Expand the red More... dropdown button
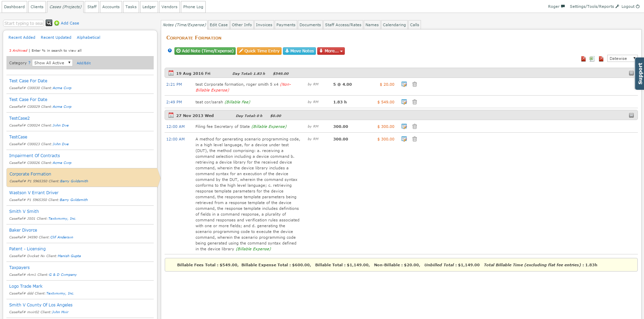Viewport: 644px width, 319px height. click(331, 51)
